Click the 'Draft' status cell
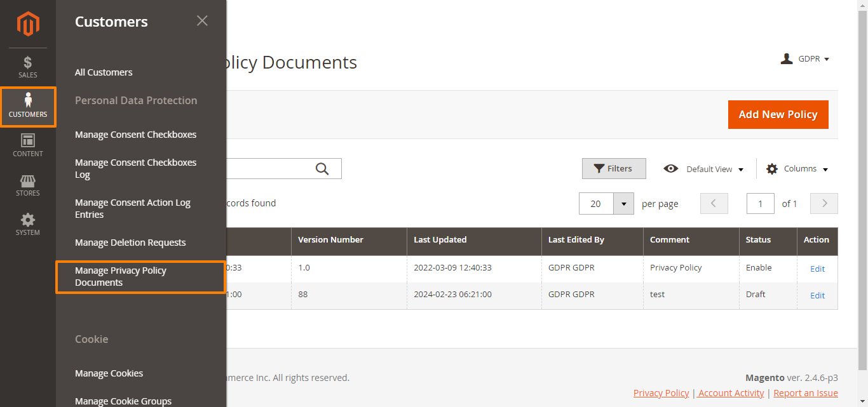 [x=768, y=295]
